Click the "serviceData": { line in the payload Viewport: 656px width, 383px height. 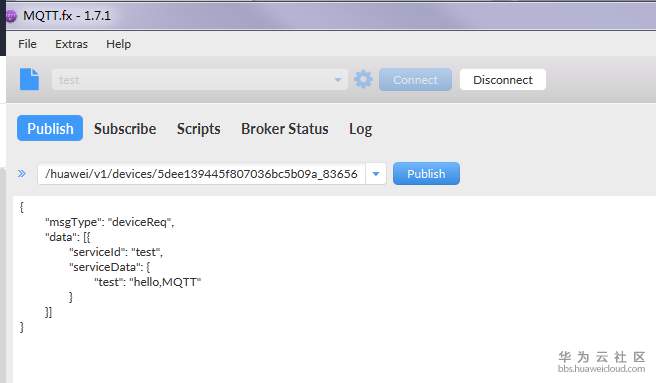pos(110,267)
